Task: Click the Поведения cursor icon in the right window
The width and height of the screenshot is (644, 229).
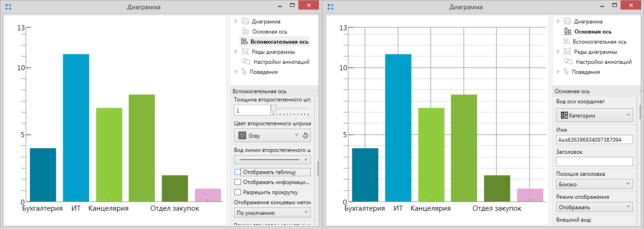Action: pyautogui.click(x=566, y=72)
